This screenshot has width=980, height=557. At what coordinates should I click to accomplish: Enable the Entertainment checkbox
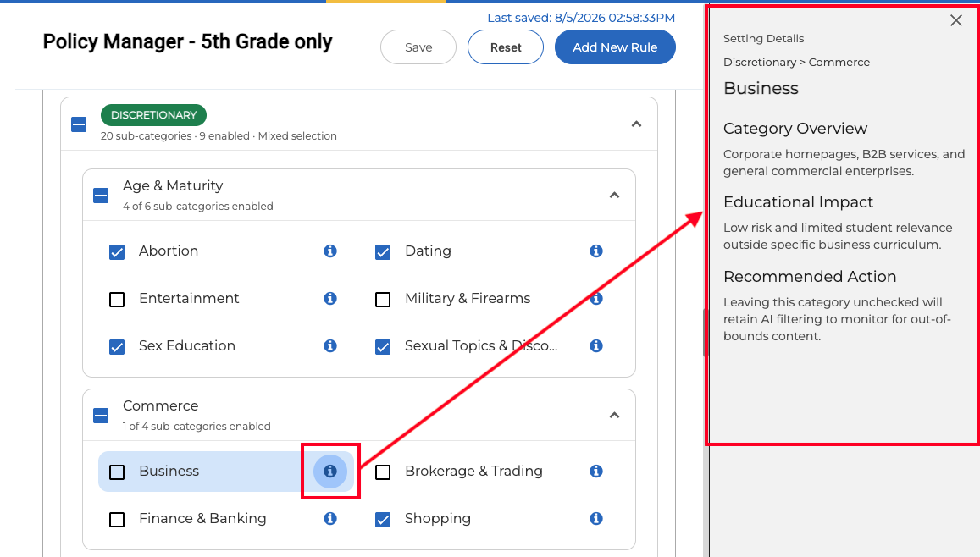click(117, 299)
